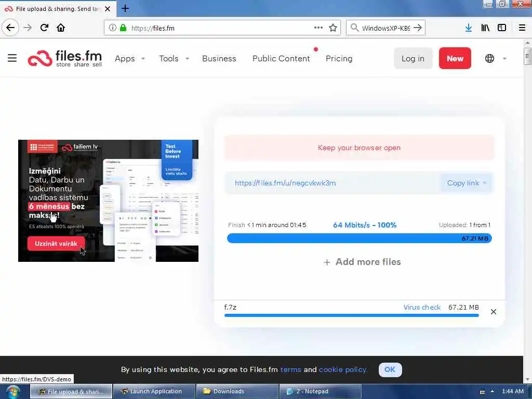Click the 64 Mbits/s - 100% status text

pos(364,225)
